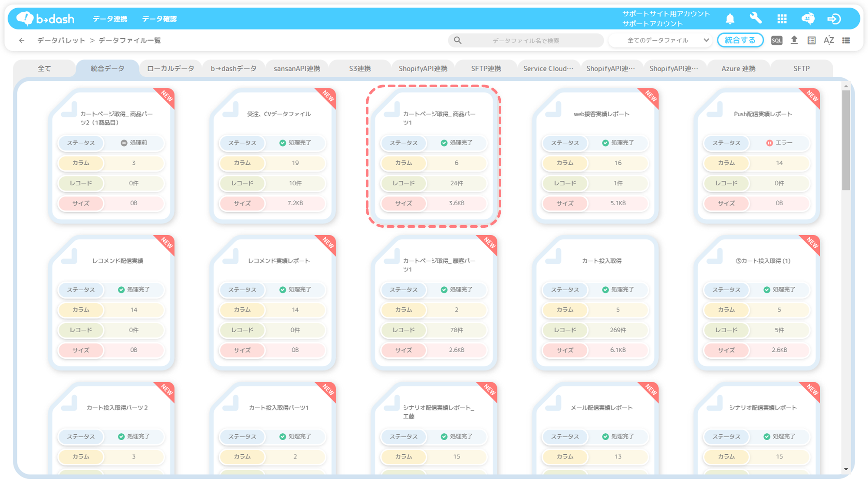The height and width of the screenshot is (488, 868).
Task: Click the table view icon
Action: (812, 40)
